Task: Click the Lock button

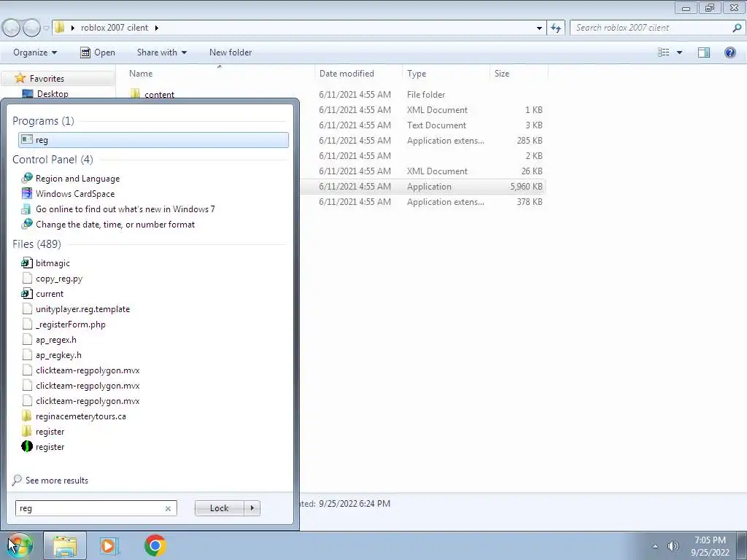Action: click(219, 508)
